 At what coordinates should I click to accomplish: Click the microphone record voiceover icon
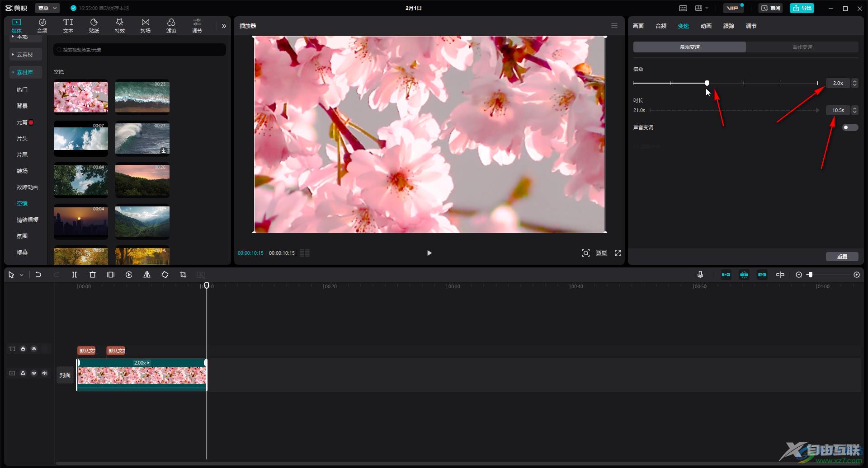700,275
